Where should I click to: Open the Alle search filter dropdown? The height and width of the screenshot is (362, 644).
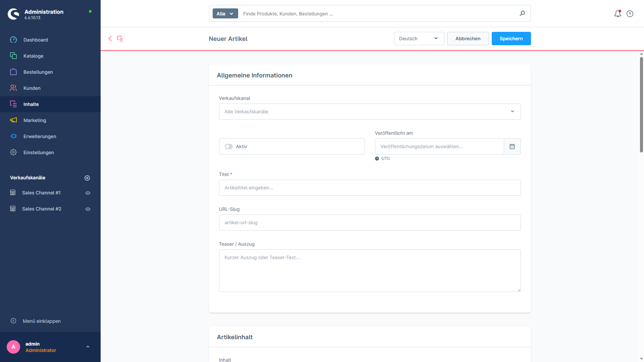[225, 14]
